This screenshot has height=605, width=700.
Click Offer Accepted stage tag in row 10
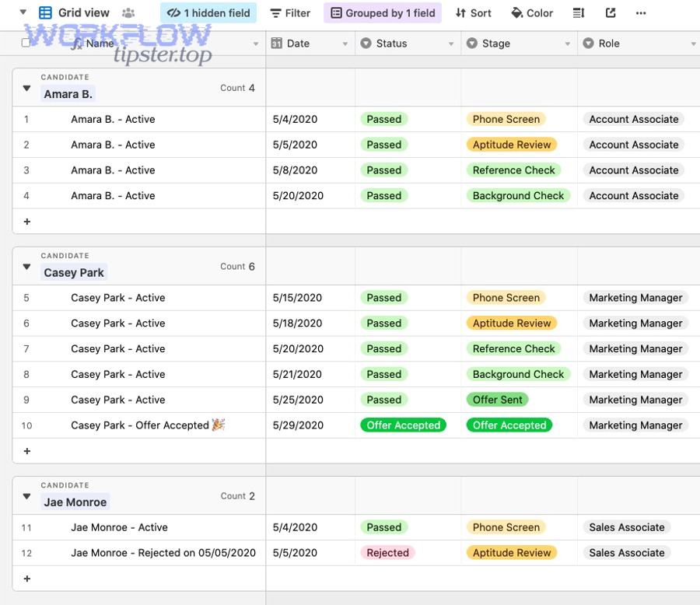coord(509,425)
